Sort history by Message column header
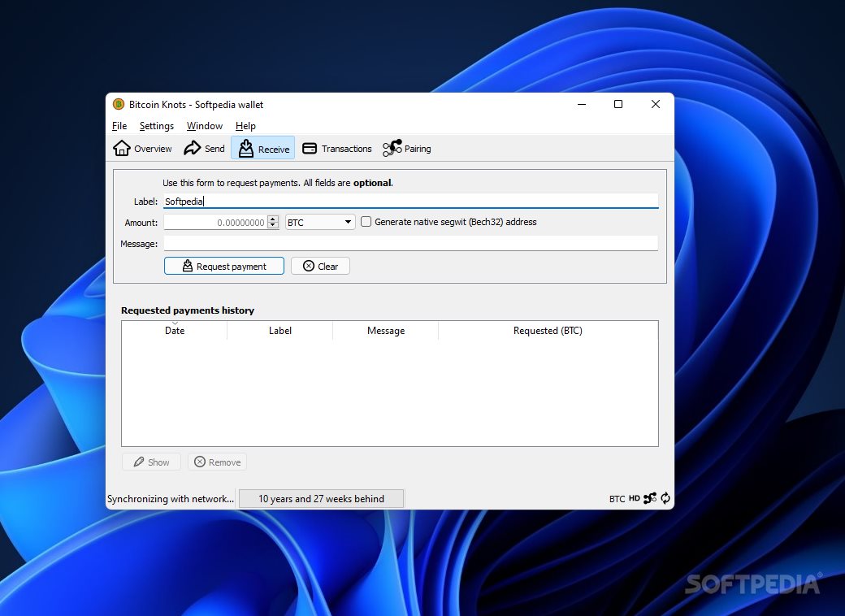Viewport: 845px width, 616px height. pos(386,331)
